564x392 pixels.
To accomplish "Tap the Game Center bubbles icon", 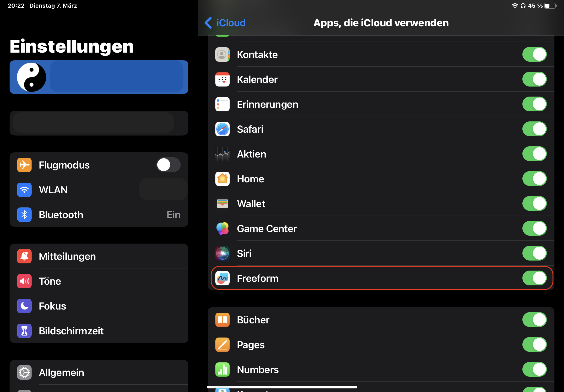I will [222, 229].
